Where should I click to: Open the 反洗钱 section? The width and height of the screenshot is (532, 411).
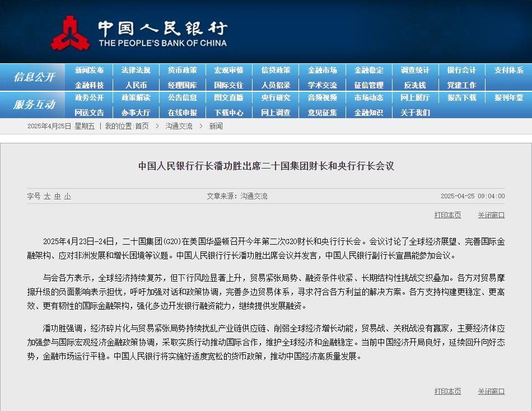(414, 84)
